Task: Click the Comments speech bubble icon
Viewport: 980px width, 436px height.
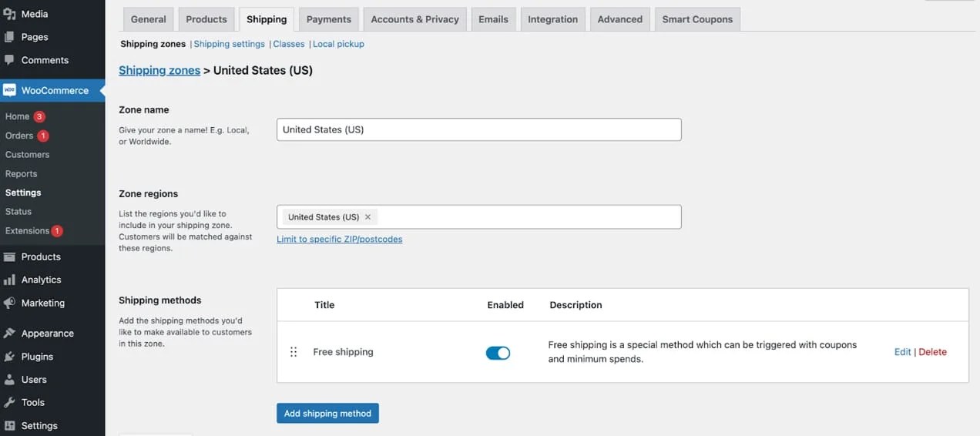Action: pyautogui.click(x=9, y=60)
